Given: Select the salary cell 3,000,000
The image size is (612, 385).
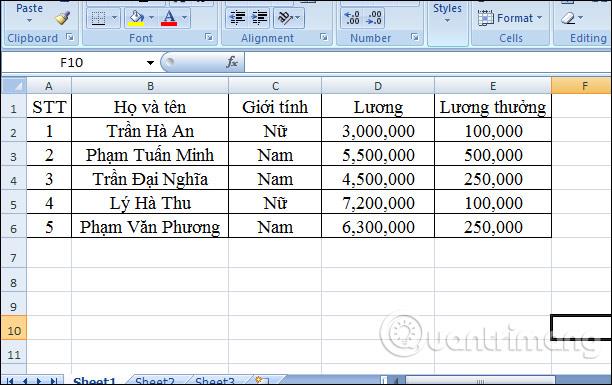Looking at the screenshot, I should point(378,130).
